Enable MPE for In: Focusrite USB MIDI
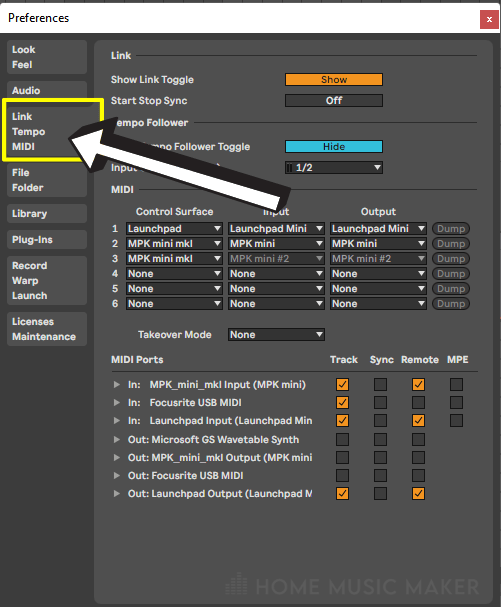Image resolution: width=501 pixels, height=607 pixels. 456,403
